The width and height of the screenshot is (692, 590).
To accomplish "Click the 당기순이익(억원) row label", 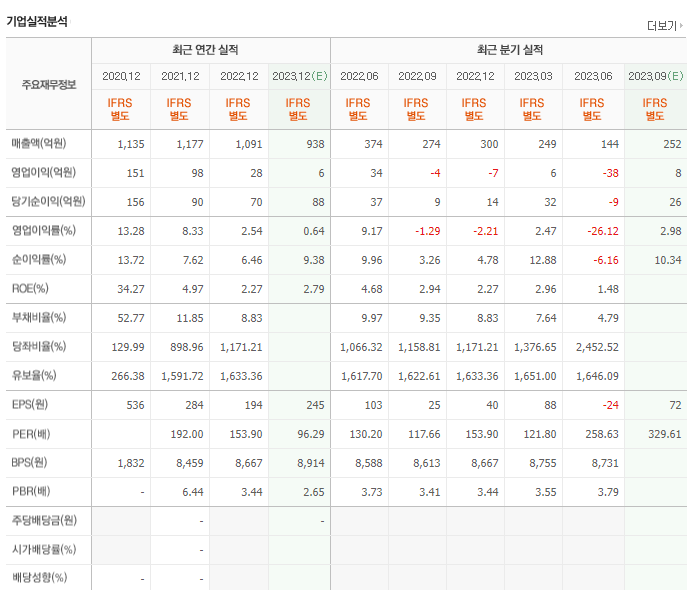I will pyautogui.click(x=49, y=201).
